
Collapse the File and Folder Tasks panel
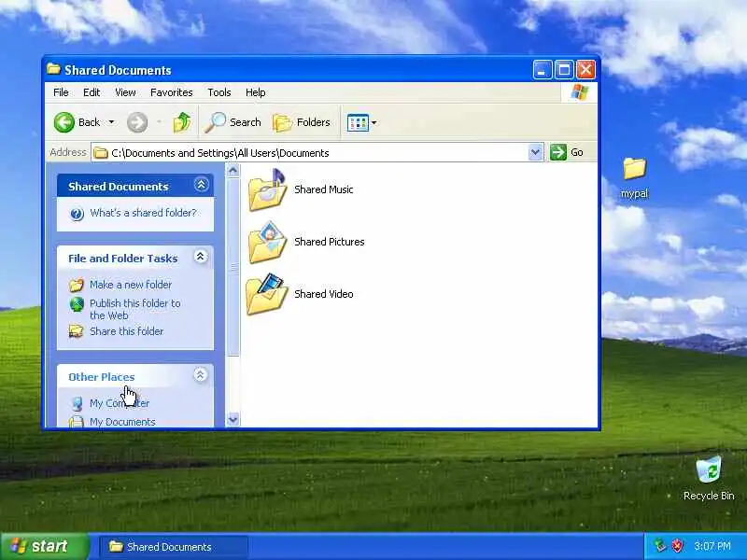click(x=201, y=258)
